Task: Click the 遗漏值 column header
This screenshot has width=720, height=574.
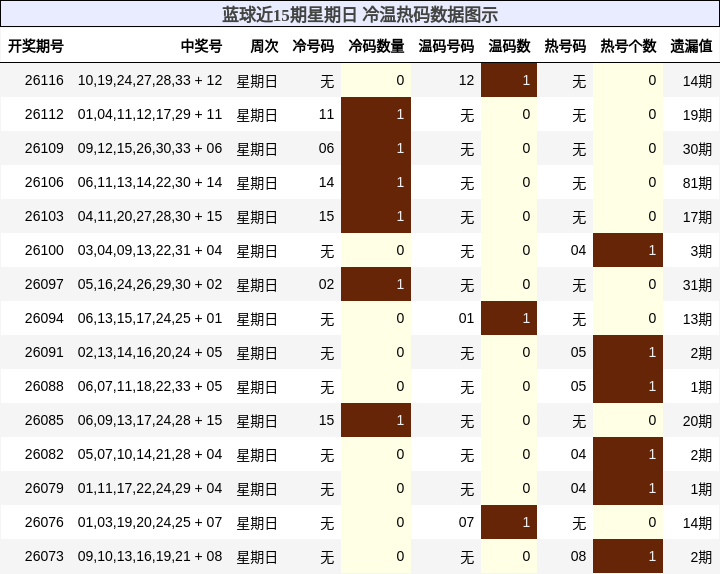Action: [x=691, y=46]
